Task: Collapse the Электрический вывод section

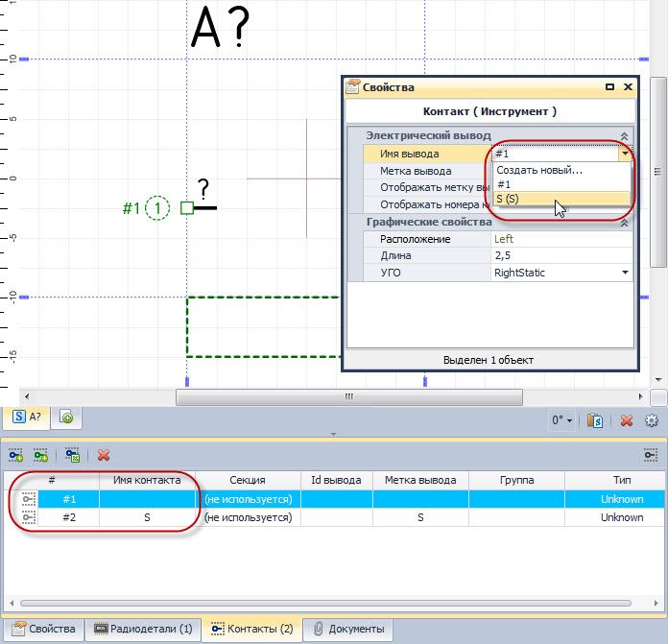Action: tap(624, 136)
